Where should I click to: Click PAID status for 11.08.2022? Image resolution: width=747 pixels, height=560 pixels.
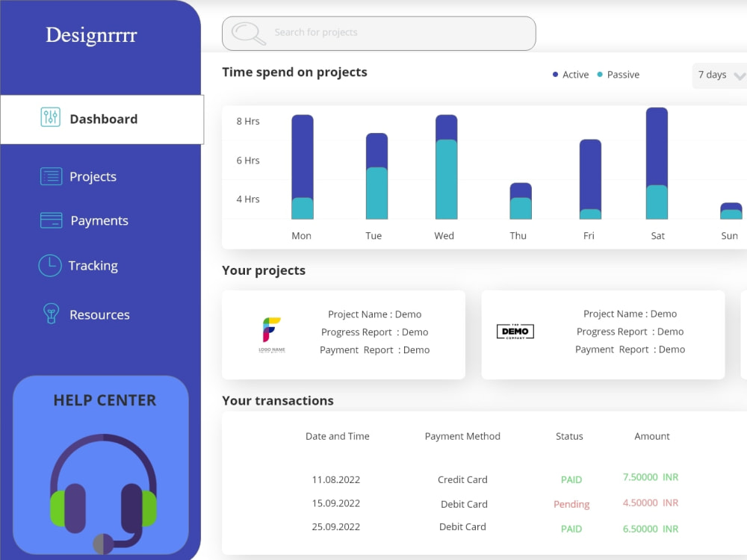click(571, 479)
